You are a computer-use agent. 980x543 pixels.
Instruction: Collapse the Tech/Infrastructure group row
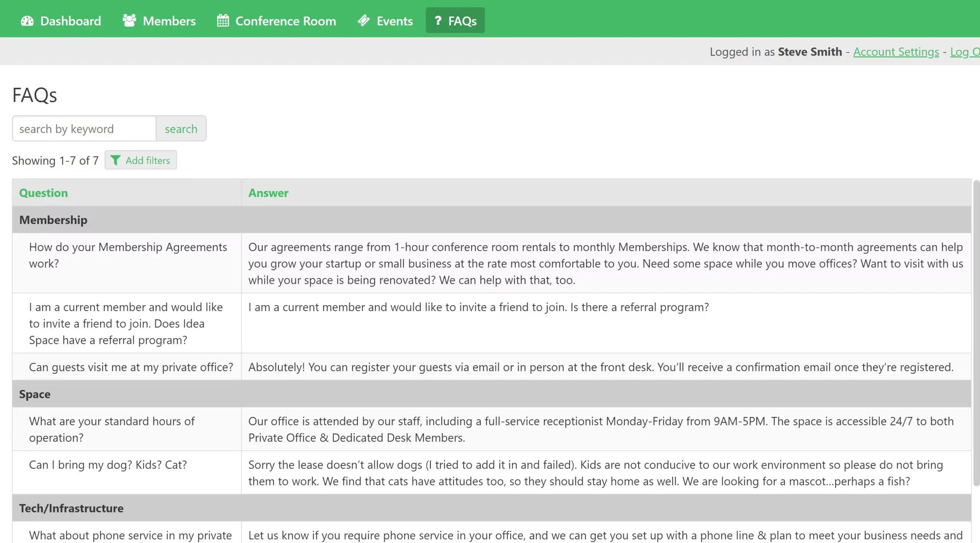[x=71, y=508]
